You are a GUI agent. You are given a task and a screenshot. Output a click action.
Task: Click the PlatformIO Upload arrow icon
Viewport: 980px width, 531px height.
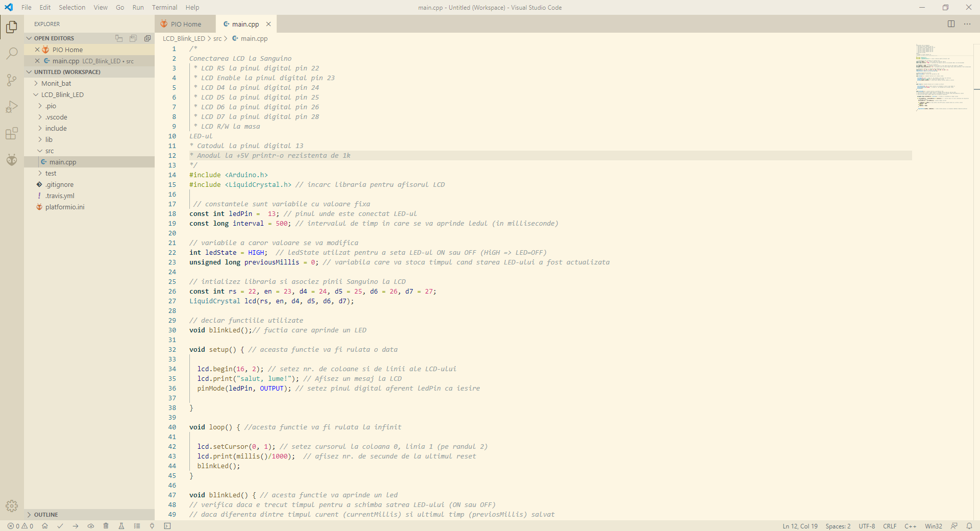[76, 526]
